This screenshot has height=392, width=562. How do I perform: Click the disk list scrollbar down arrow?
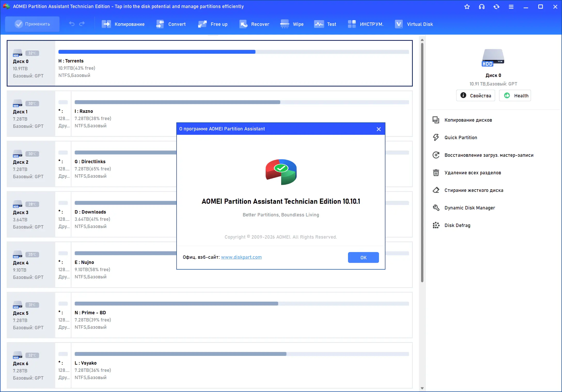422,388
